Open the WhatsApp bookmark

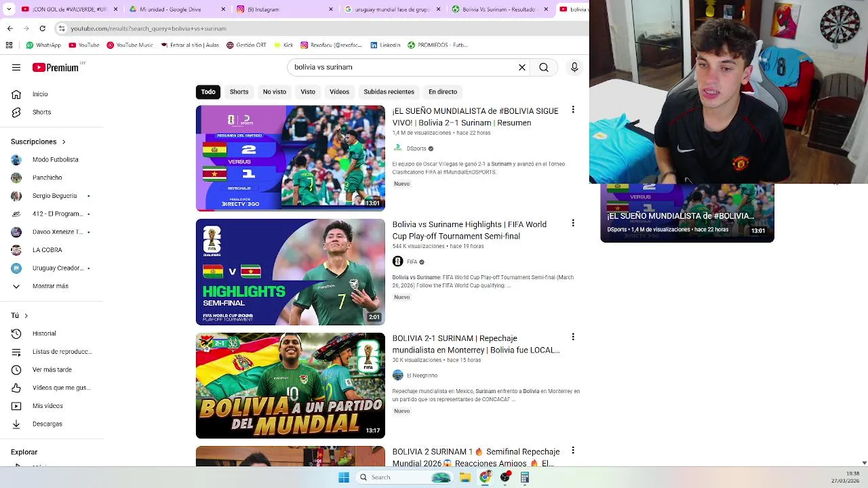[x=43, y=45]
